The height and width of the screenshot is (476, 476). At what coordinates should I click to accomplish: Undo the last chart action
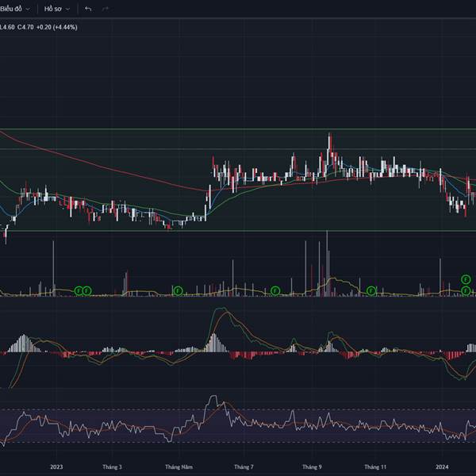click(x=88, y=9)
